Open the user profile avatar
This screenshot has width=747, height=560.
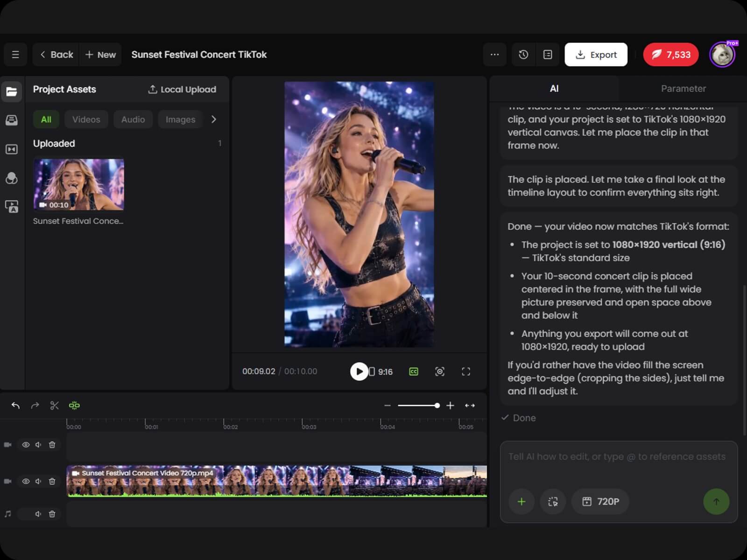click(x=722, y=55)
